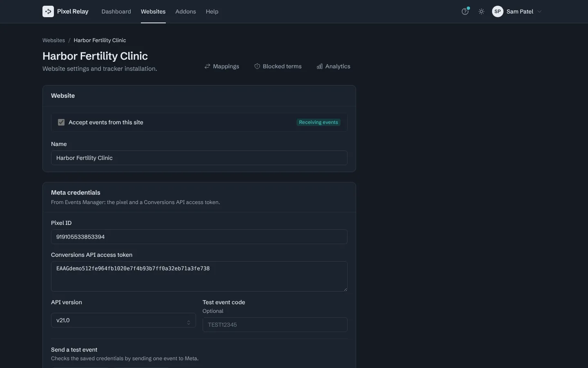588x368 pixels.
Task: Open the Help nav item
Action: (212, 11)
